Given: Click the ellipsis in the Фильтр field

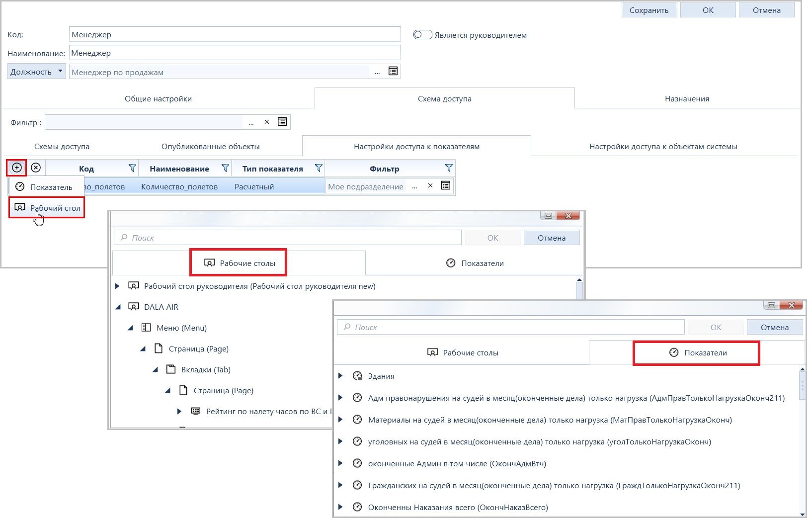Looking at the screenshot, I should pos(251,122).
